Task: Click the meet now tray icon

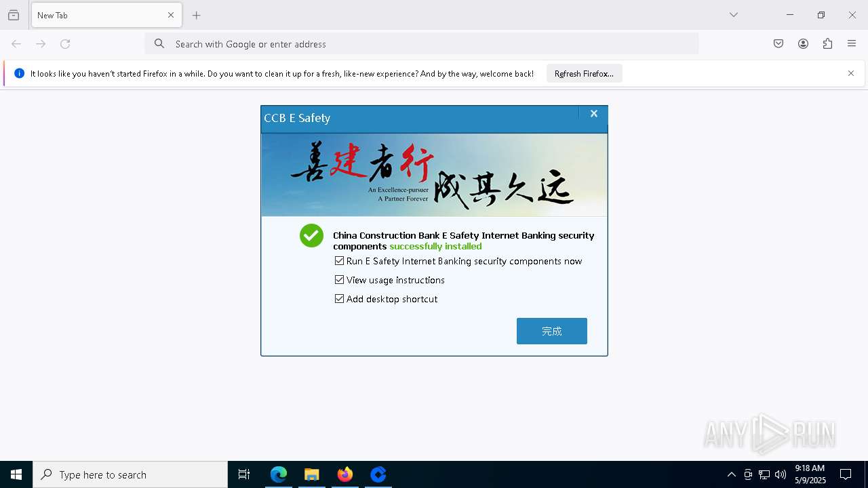Action: (748, 474)
